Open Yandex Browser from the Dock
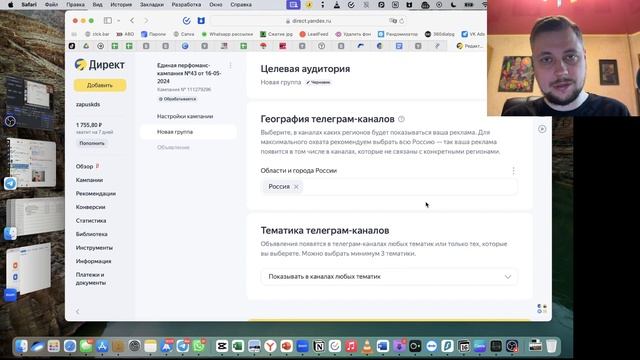This screenshot has height=360, width=640. 270,346
